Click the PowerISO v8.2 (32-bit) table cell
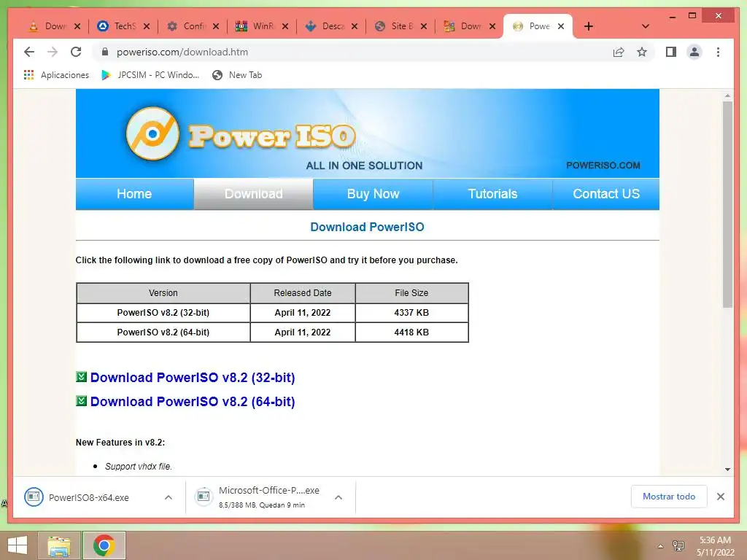Viewport: 747px width, 560px height. tap(163, 312)
